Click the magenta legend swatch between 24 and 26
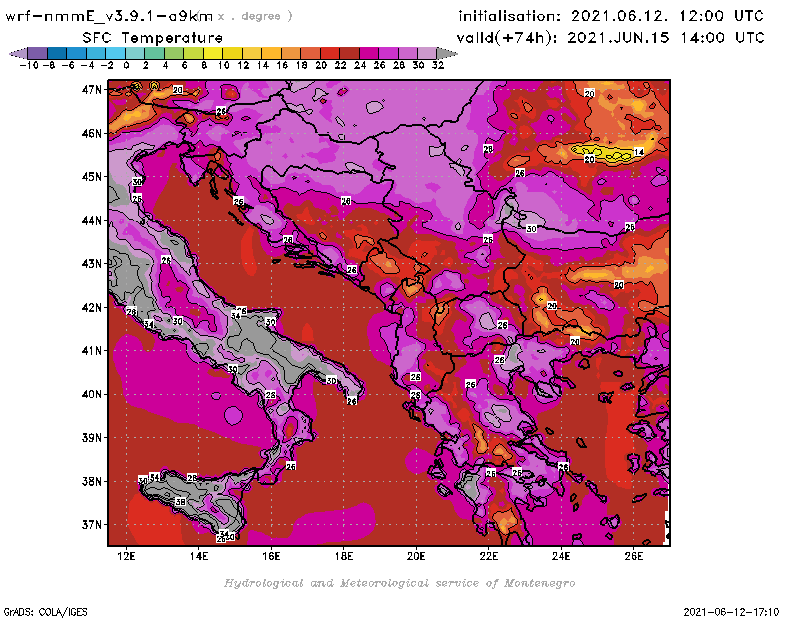 click(x=368, y=54)
